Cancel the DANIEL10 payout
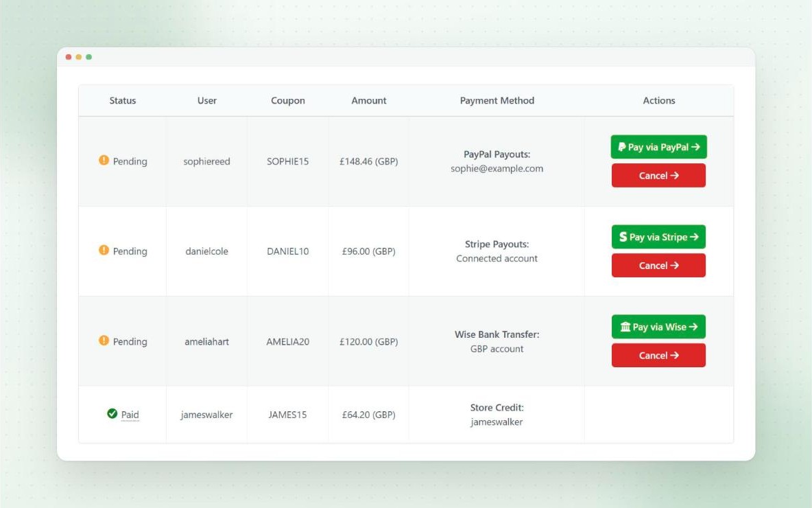 tap(658, 266)
